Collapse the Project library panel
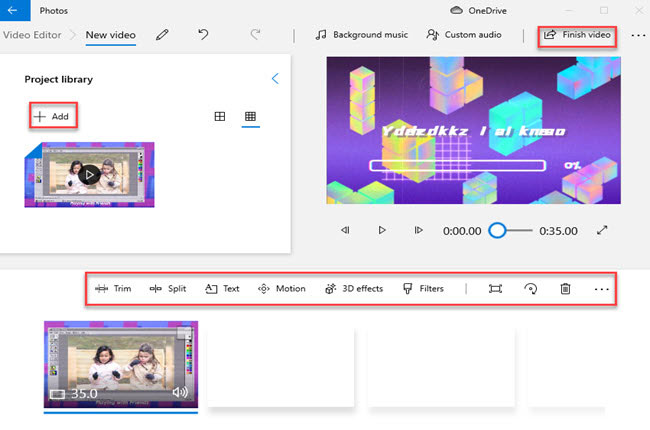The width and height of the screenshot is (650, 430). pos(275,78)
